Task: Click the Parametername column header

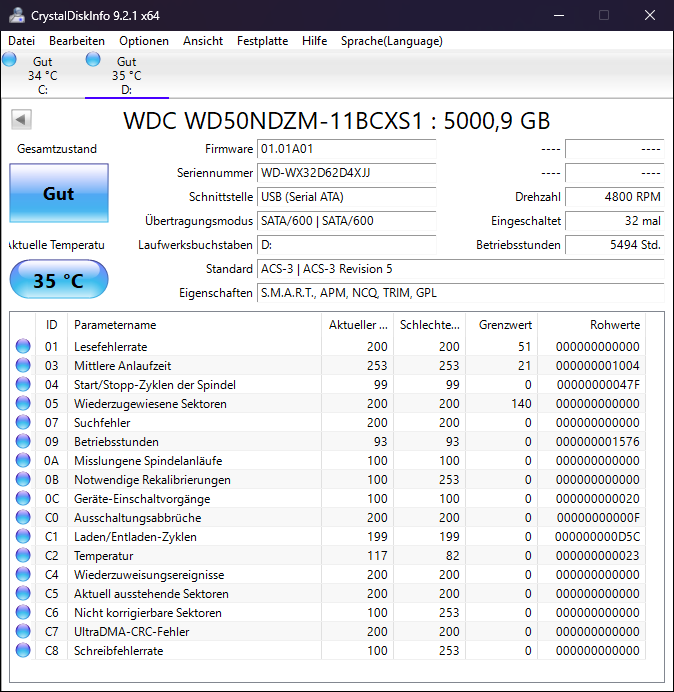Action: [195, 325]
